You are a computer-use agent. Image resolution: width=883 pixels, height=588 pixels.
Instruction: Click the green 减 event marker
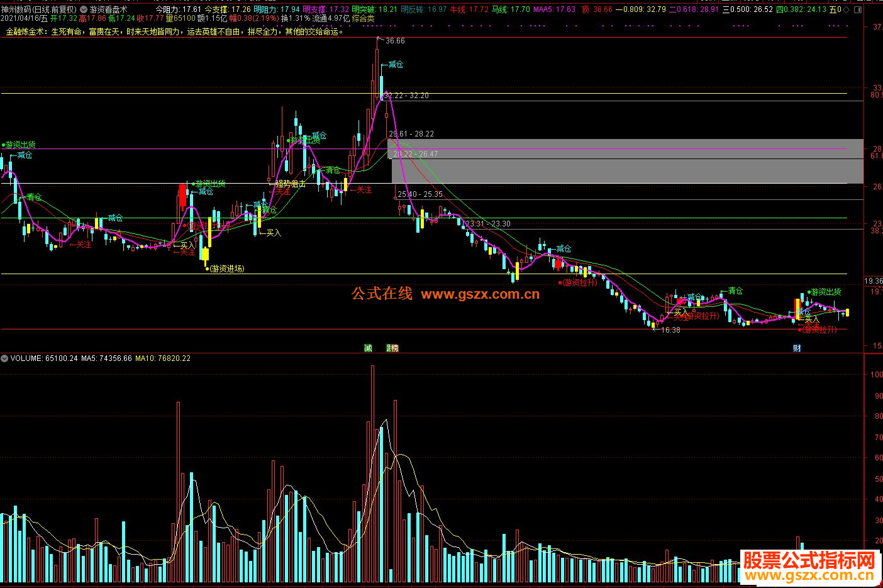point(368,348)
